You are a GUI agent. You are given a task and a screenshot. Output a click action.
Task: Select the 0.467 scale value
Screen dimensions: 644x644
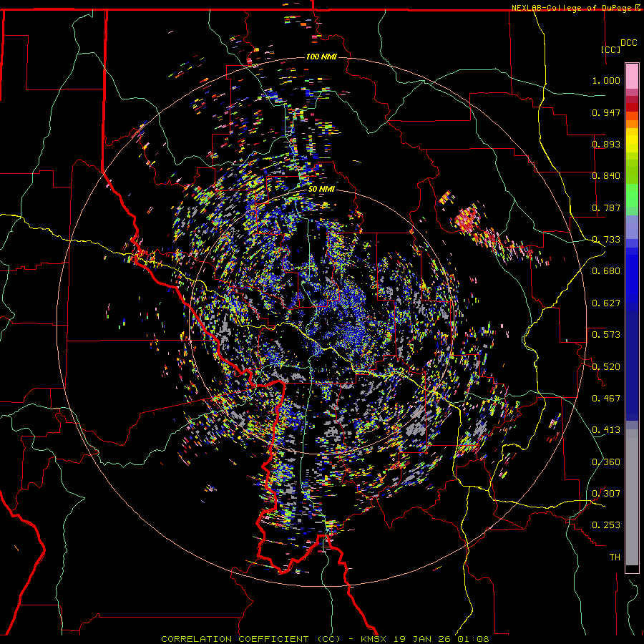[606, 399]
